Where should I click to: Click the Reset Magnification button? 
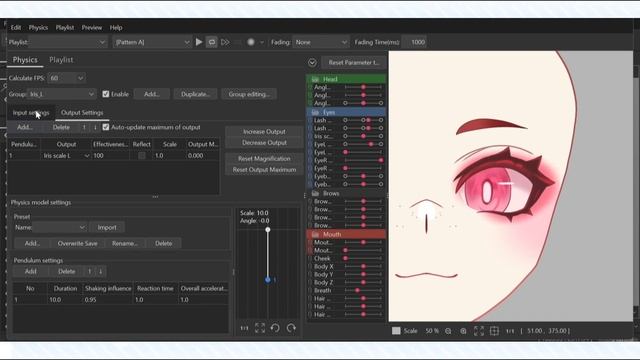[x=264, y=158]
